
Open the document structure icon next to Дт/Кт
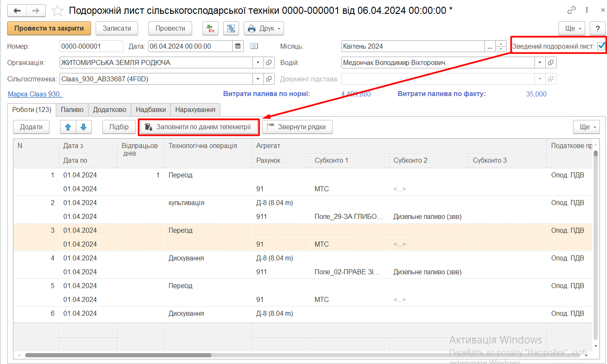point(231,29)
